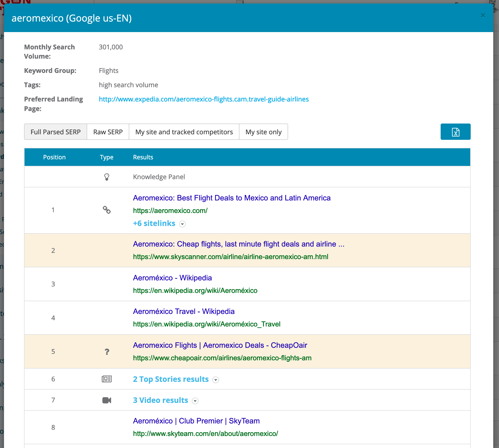Click the Aeromexico Wikipedia result at position 3
Image resolution: width=499 pixels, height=448 pixels.
pyautogui.click(x=173, y=277)
